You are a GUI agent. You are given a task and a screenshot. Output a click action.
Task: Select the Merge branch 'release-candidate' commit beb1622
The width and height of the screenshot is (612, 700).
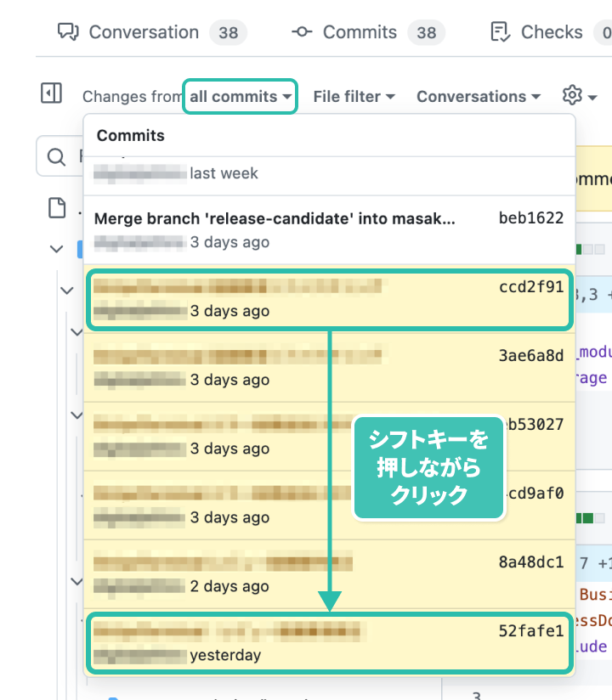click(x=328, y=229)
